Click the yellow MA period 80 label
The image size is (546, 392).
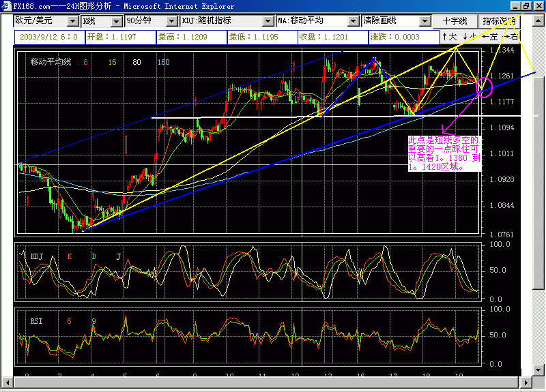point(137,62)
